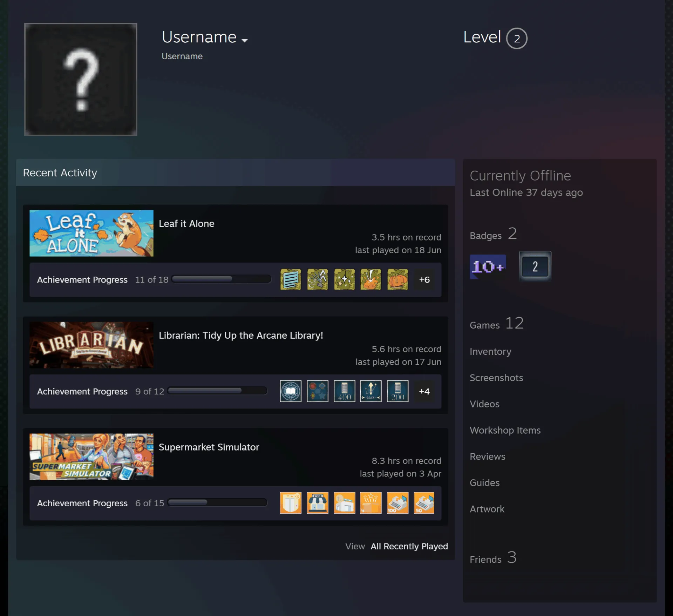Open the Inventory link

click(490, 352)
